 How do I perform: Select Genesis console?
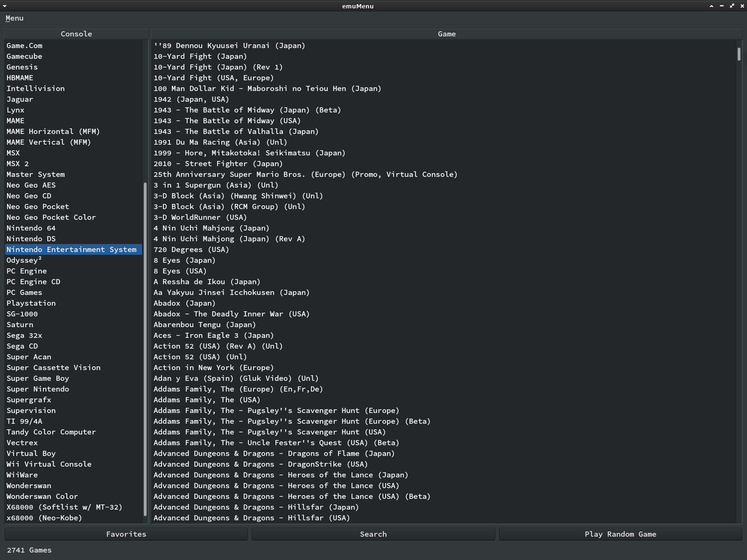pyautogui.click(x=73, y=67)
